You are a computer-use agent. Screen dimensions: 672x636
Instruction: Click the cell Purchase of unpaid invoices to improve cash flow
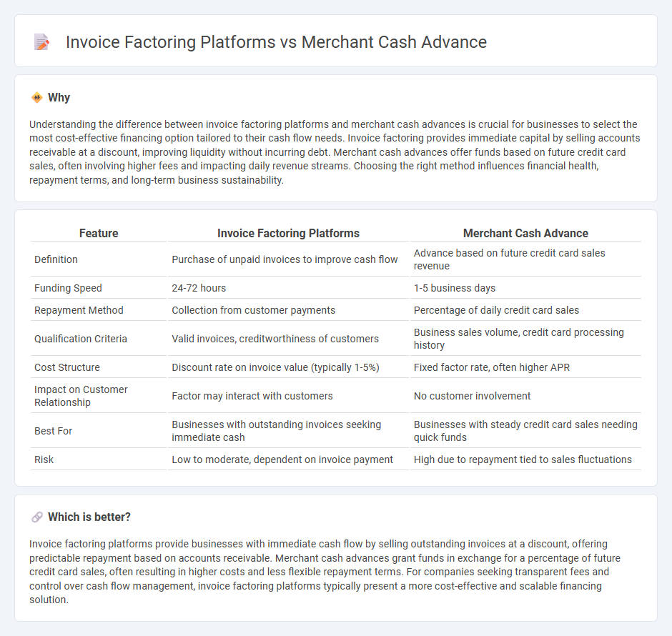coord(288,259)
